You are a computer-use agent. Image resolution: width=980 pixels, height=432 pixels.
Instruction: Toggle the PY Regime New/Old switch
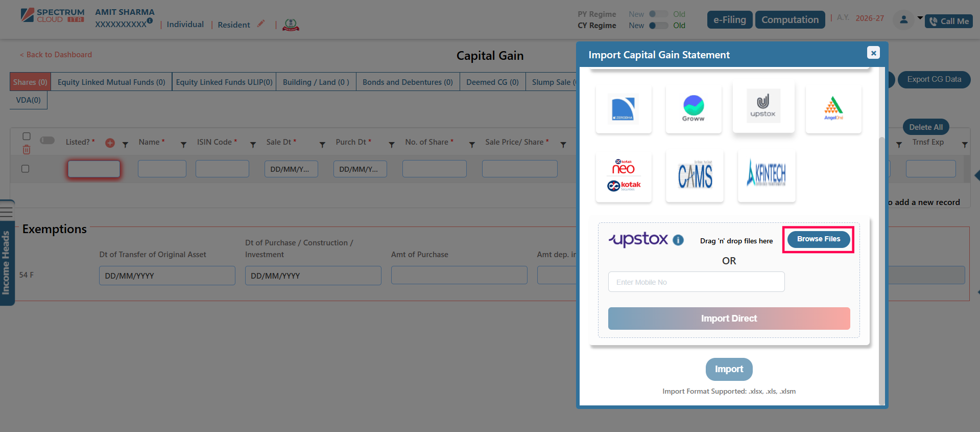[x=658, y=14]
